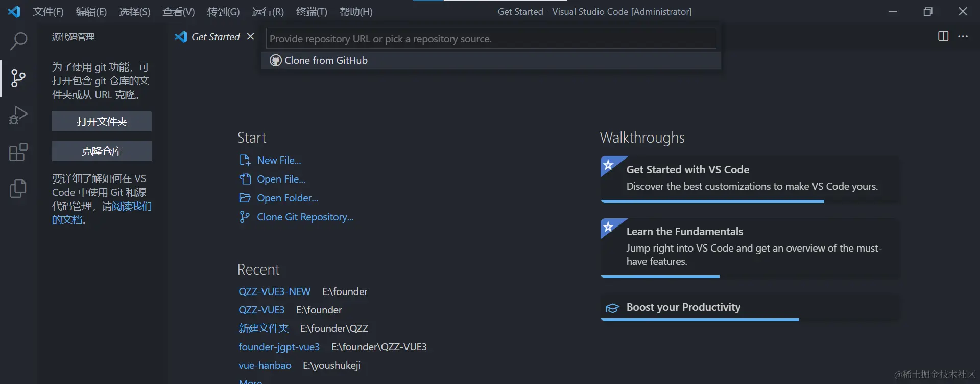Click star badge on Learn the Fundamentals
This screenshot has height=384, width=980.
pyautogui.click(x=608, y=227)
